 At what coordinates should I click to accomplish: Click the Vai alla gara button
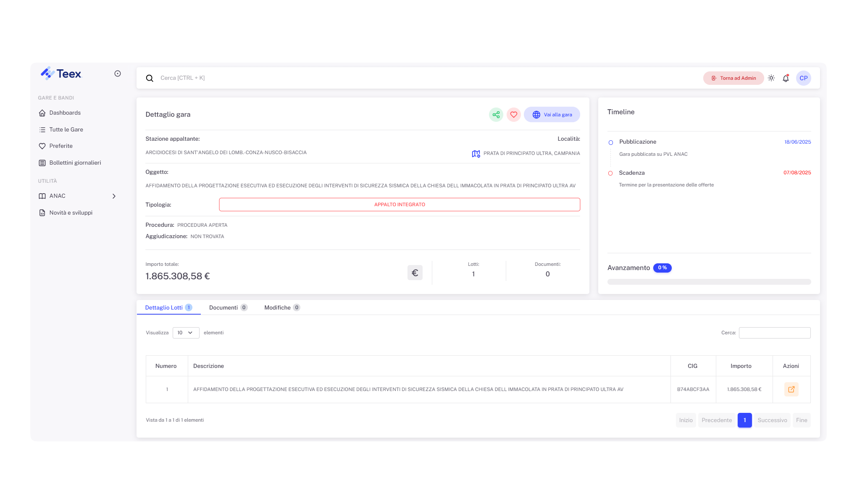[x=552, y=114]
